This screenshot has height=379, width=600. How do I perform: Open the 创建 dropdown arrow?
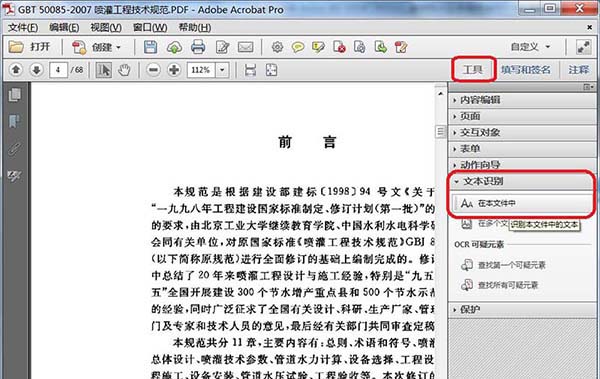pyautogui.click(x=118, y=47)
